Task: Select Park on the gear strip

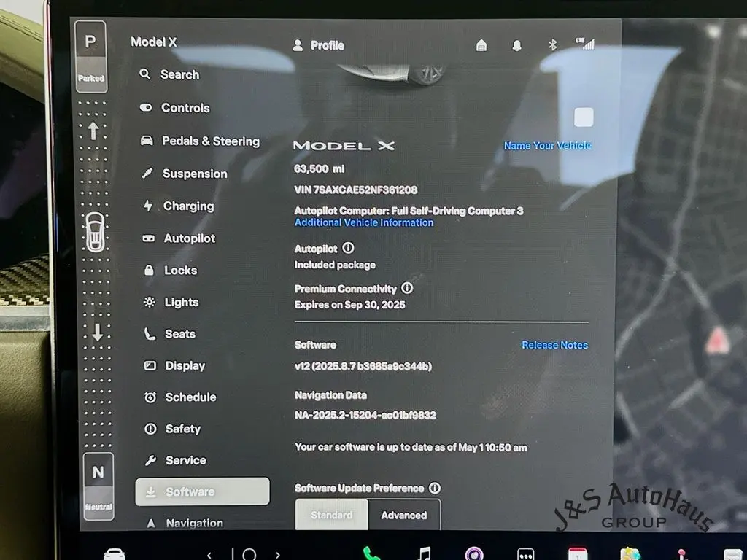Action: (x=90, y=56)
